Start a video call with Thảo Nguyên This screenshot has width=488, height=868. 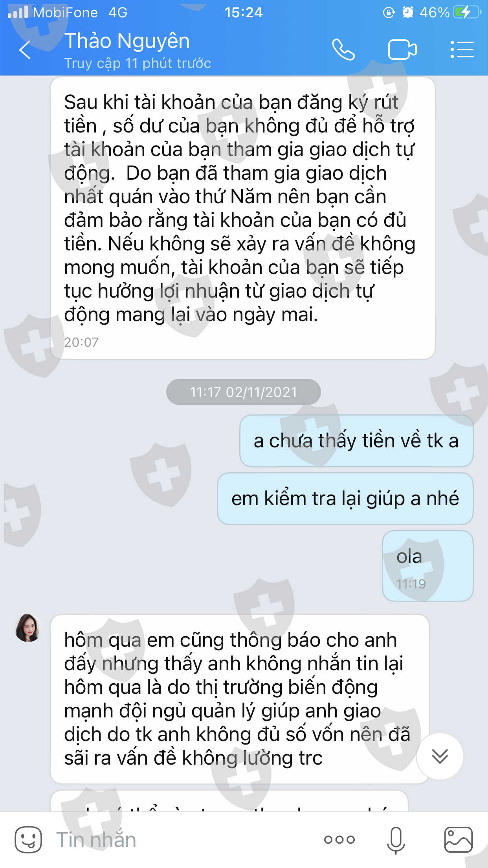(x=402, y=50)
